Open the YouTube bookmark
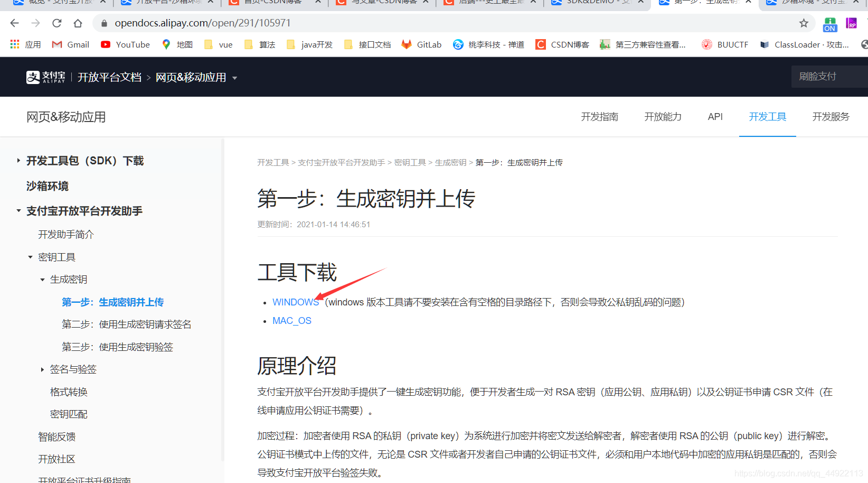This screenshot has width=868, height=483. (126, 44)
